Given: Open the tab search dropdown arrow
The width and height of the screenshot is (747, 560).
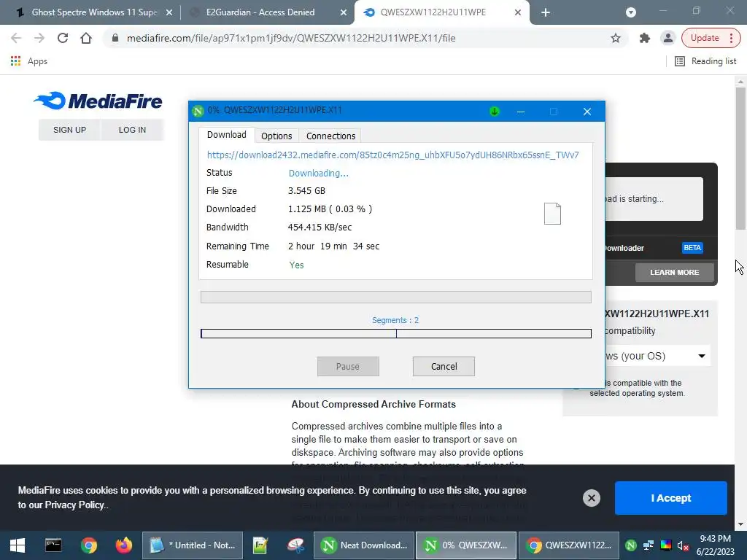Looking at the screenshot, I should 631,12.
